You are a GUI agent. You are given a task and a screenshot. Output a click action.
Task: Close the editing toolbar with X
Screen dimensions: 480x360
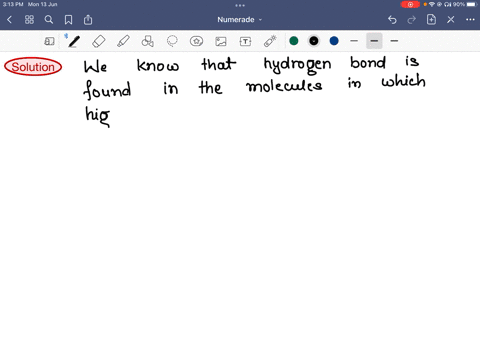pos(451,20)
